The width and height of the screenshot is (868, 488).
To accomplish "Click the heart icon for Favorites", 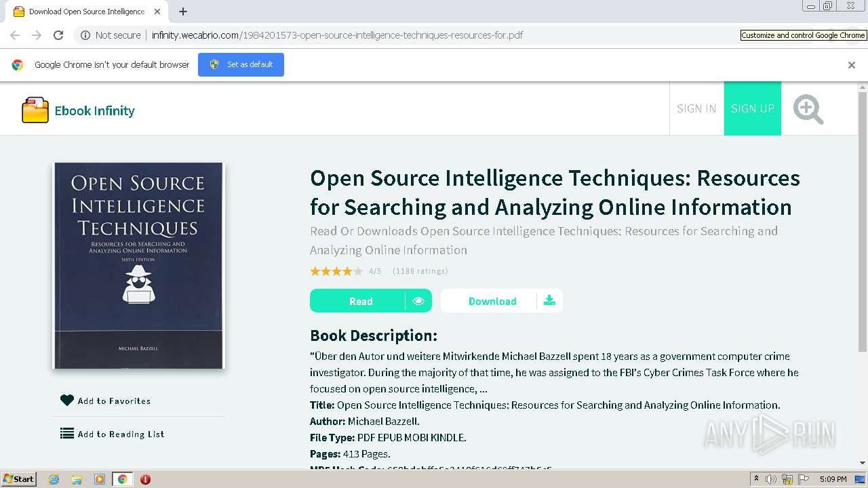I will click(x=66, y=401).
